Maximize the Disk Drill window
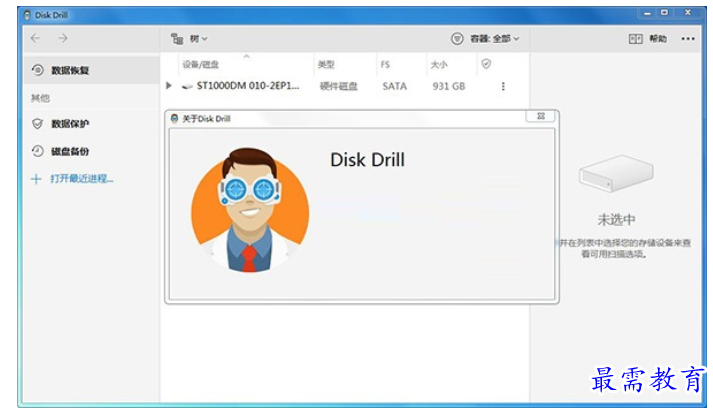The width and height of the screenshot is (713, 411). pos(664,13)
